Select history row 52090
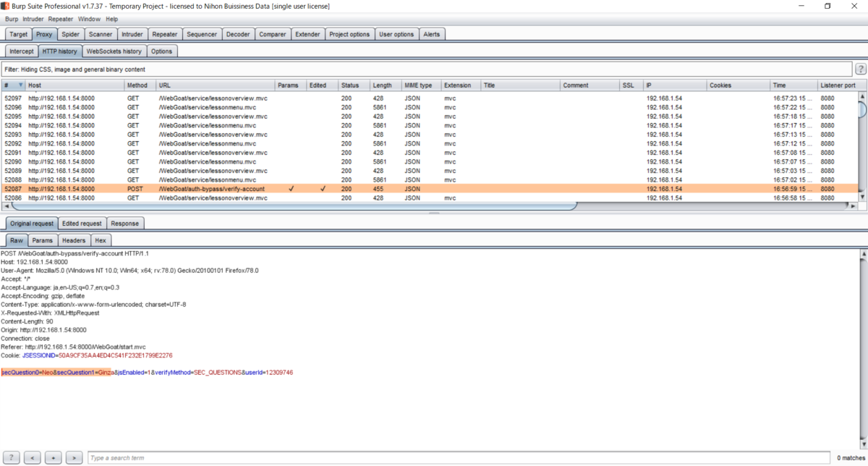Viewport: 868px width, 466px height. point(430,161)
